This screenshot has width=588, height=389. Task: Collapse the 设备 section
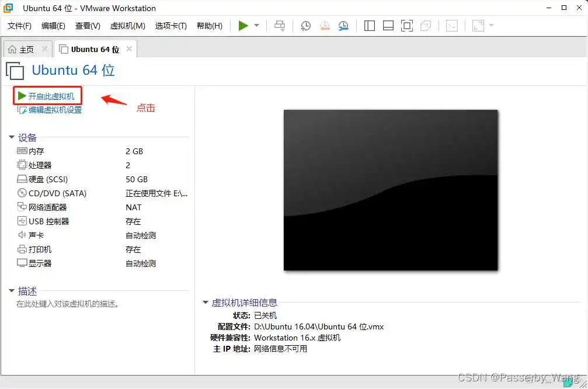[12, 137]
